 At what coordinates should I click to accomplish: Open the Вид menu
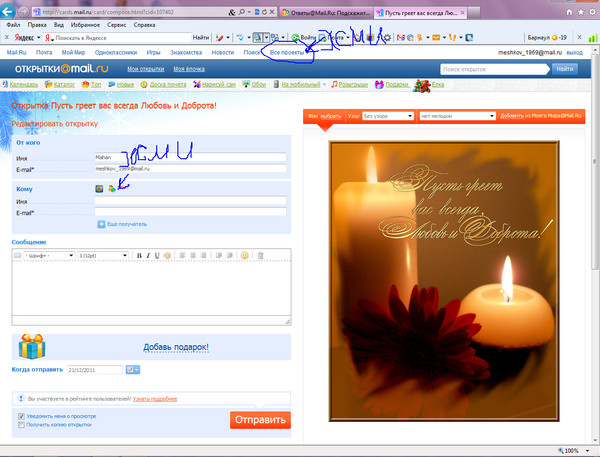pyautogui.click(x=59, y=25)
